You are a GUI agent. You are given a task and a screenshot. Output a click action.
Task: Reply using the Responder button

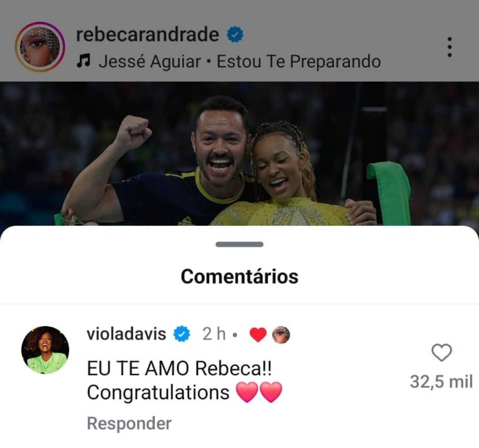(129, 423)
